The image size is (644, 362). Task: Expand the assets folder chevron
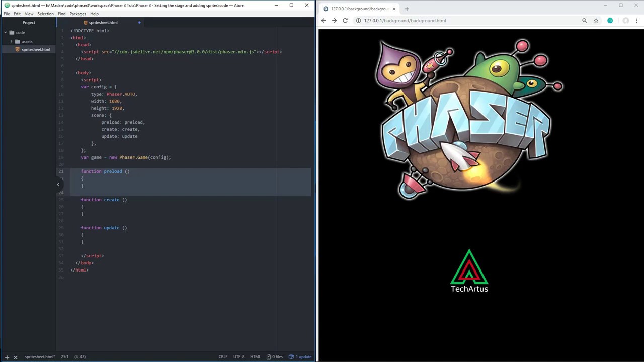click(x=11, y=41)
